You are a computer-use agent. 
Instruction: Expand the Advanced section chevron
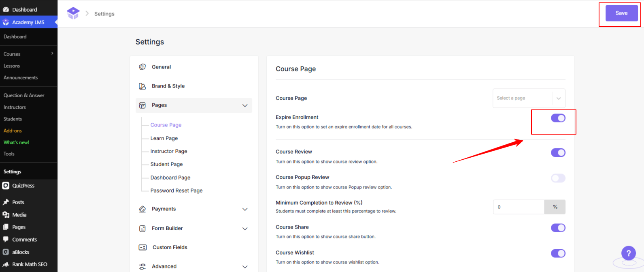(x=245, y=267)
